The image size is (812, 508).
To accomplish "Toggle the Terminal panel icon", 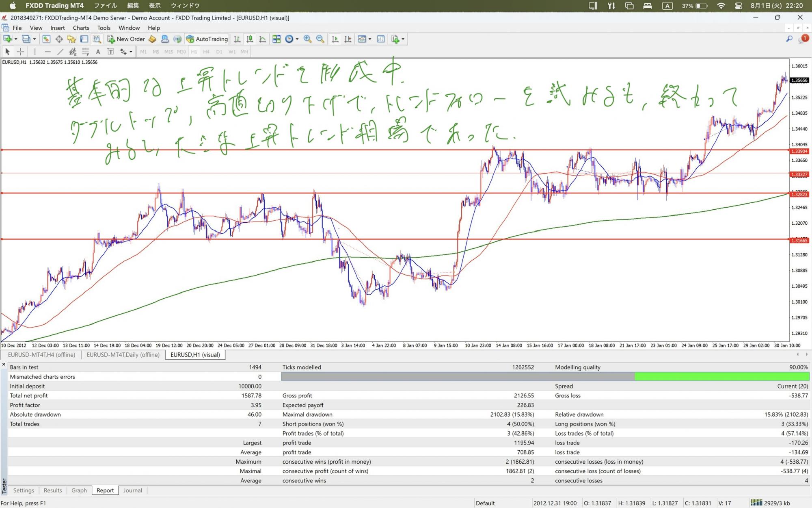I will click(84, 39).
